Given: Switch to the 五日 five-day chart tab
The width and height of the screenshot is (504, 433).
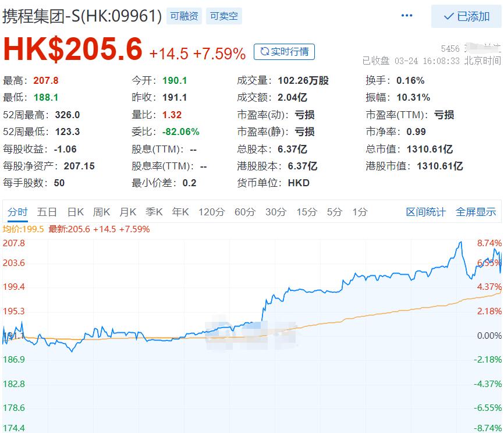Looking at the screenshot, I should click(x=48, y=212).
